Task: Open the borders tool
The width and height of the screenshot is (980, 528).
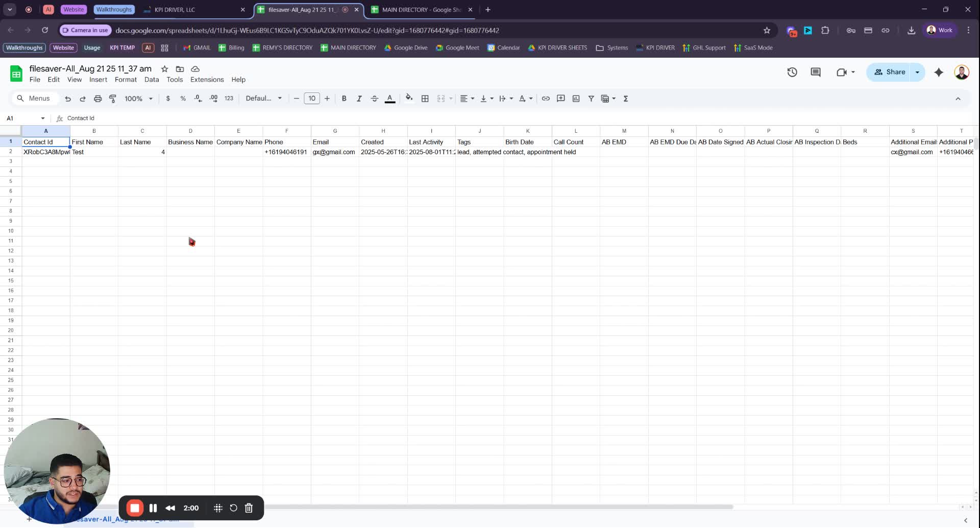Action: coord(425,99)
